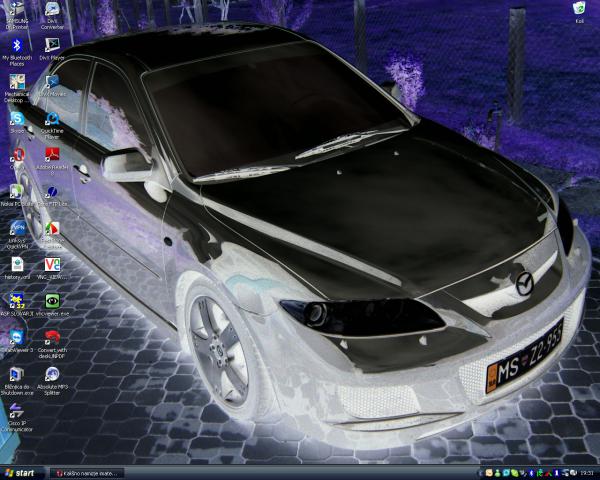Launch the Linksys QuickVPN shortcut
The height and width of the screenshot is (480, 600).
coord(17,228)
